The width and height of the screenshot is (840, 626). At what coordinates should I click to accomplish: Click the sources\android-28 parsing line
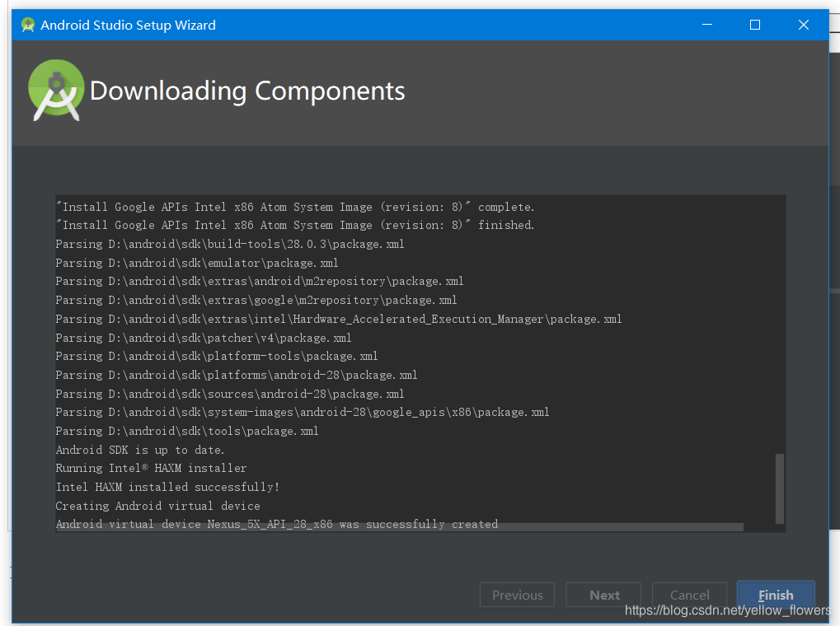point(230,394)
